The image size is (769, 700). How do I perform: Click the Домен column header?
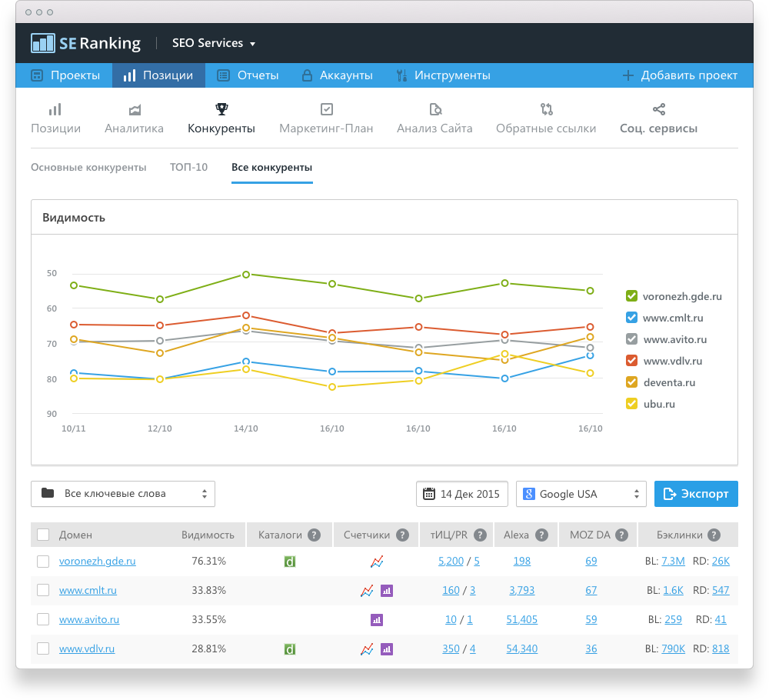tap(75, 535)
